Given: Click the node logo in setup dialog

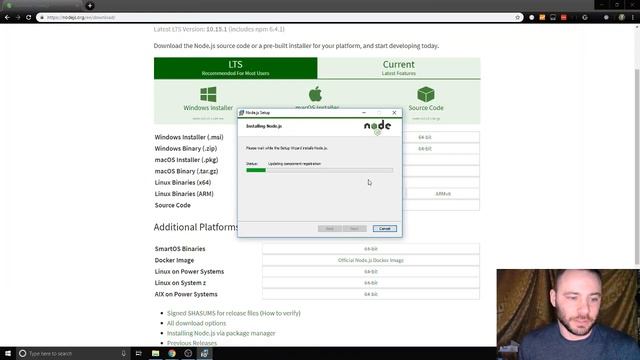Looking at the screenshot, I should 378,127.
